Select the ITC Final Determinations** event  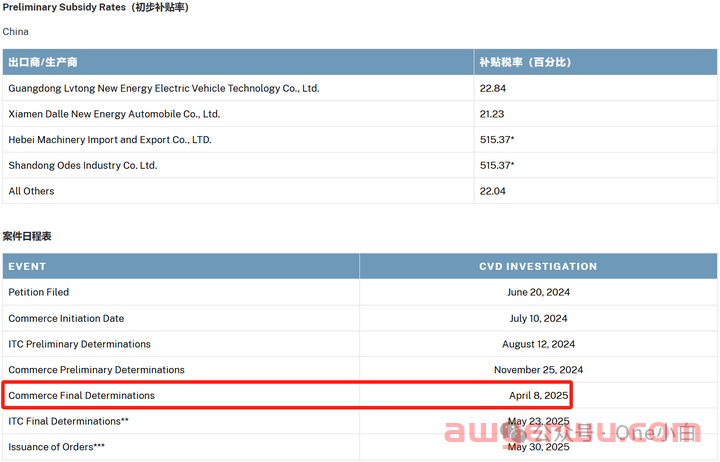coord(68,421)
